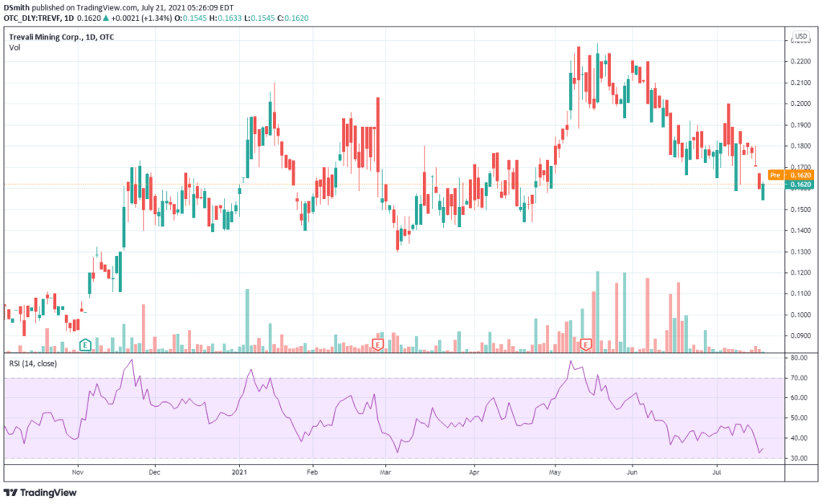
Task: Select the 0.1200 price axis label
Action: pyautogui.click(x=800, y=273)
